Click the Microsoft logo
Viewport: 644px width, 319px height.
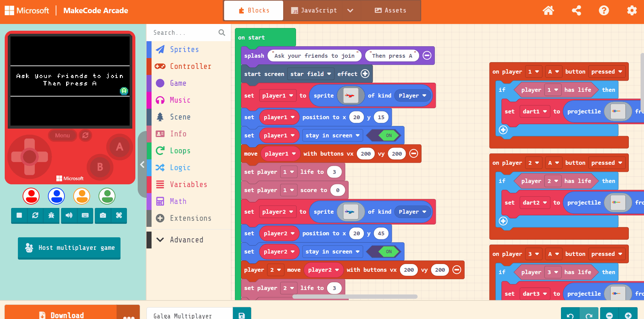pos(27,10)
